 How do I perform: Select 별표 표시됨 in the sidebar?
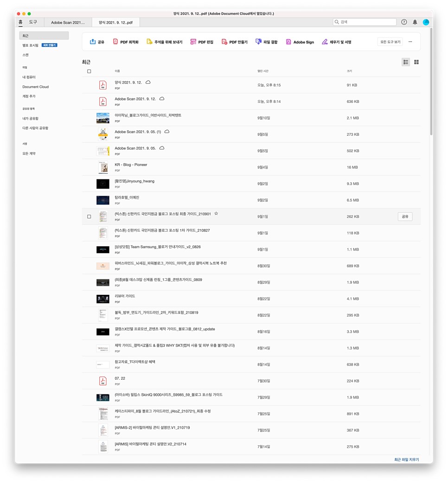pyautogui.click(x=30, y=45)
